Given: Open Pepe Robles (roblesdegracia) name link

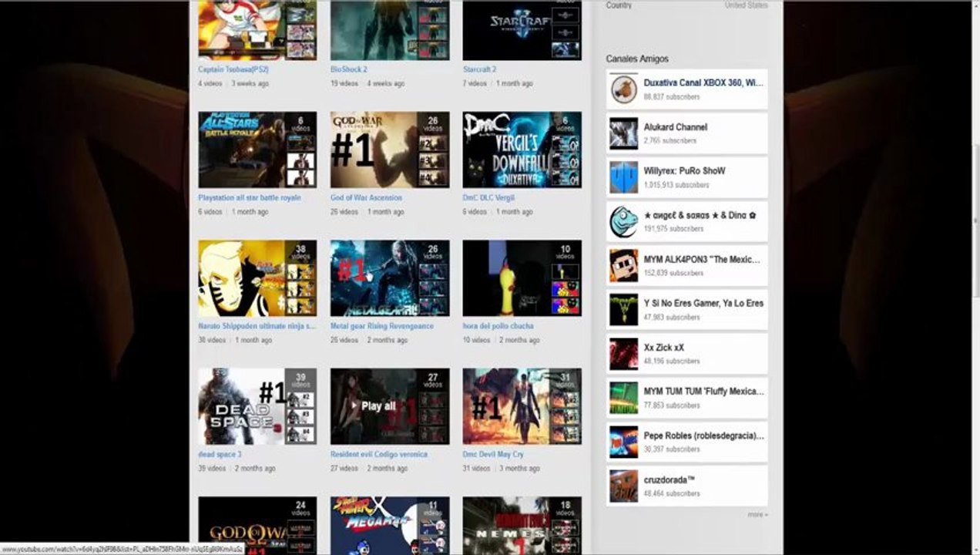Looking at the screenshot, I should tap(704, 436).
